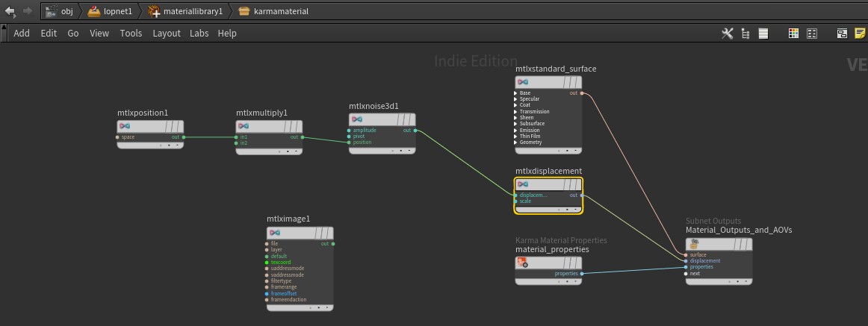
Task: Click the back navigation arrow
Action: pyautogui.click(x=10, y=11)
